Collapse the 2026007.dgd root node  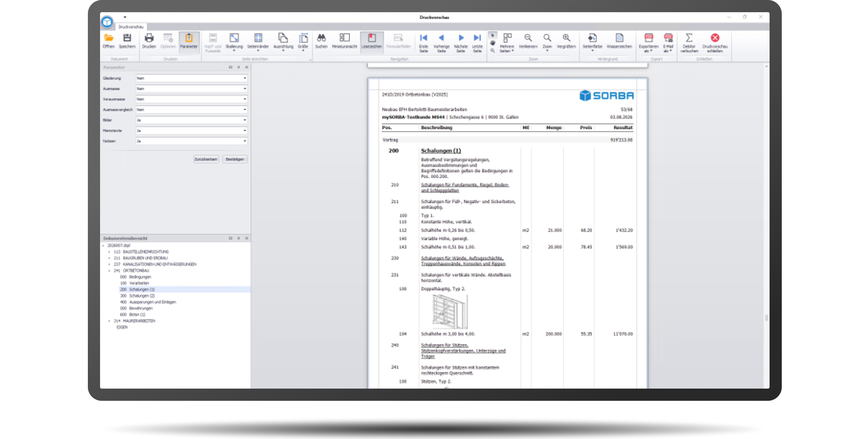(103, 246)
